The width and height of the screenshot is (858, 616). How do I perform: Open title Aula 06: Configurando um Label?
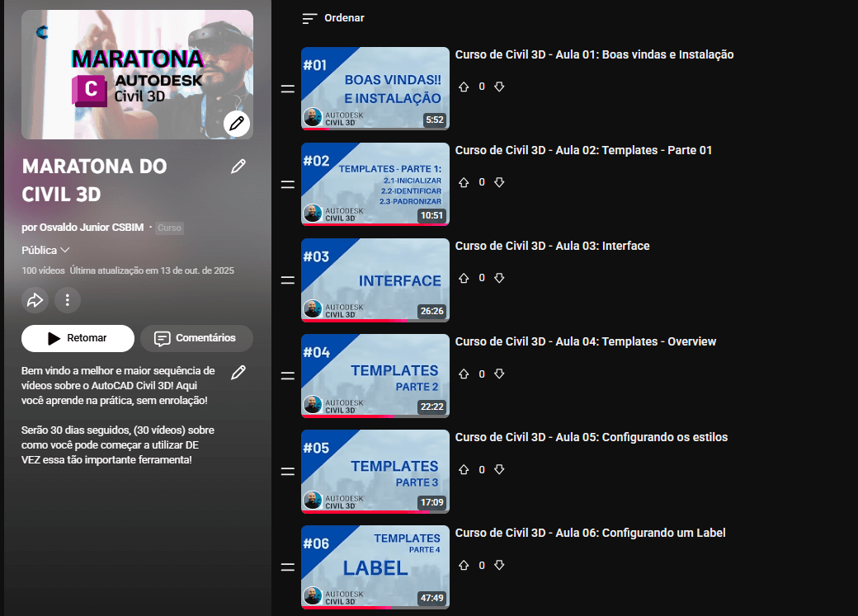tap(591, 534)
